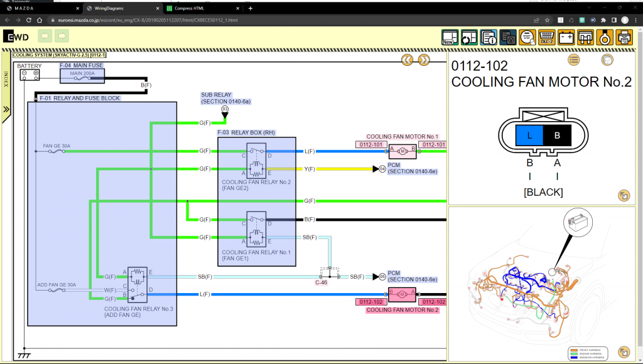Select the DLC-2 connector icon
The height and width of the screenshot is (364, 643).
(547, 37)
